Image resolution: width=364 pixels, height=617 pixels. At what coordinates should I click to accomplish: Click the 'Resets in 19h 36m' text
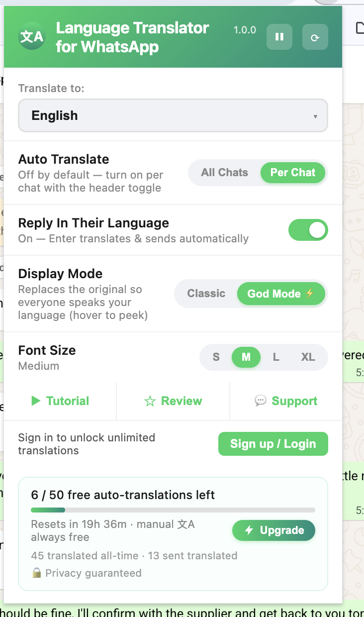tap(79, 524)
